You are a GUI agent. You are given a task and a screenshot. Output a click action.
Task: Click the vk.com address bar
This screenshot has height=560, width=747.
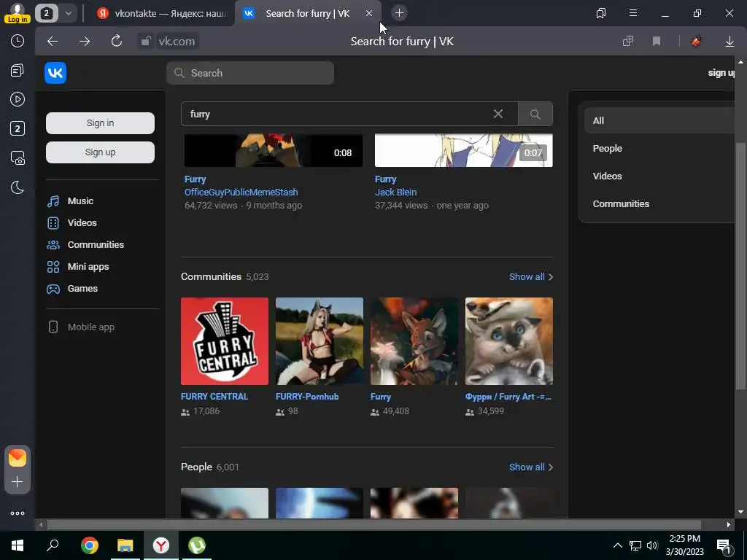tap(177, 42)
